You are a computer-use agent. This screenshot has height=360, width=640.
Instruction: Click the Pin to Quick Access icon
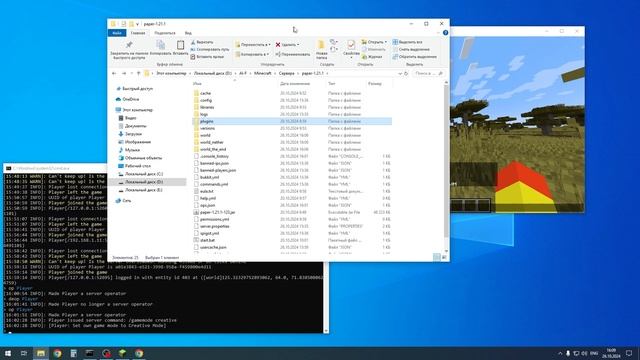(129, 44)
